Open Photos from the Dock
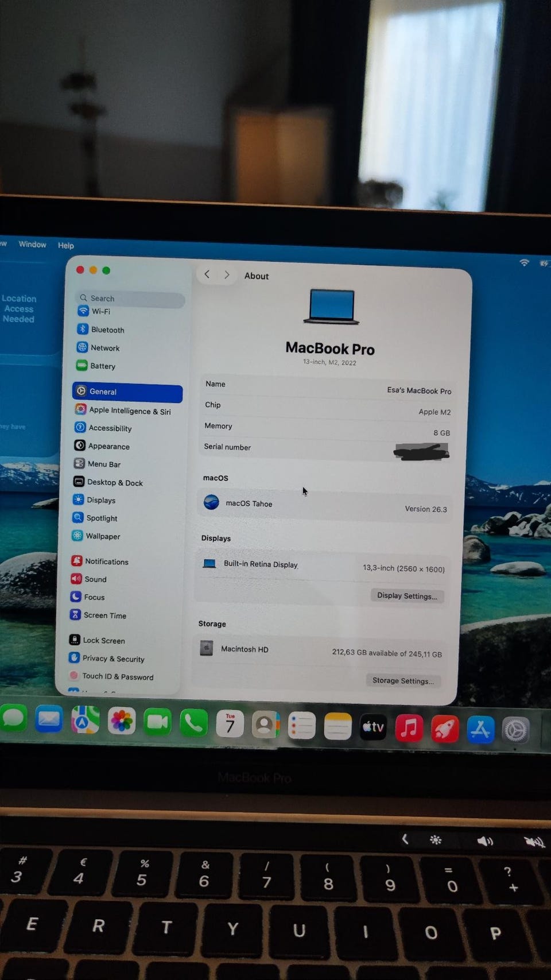Screen dimensions: 551x980 [121, 721]
